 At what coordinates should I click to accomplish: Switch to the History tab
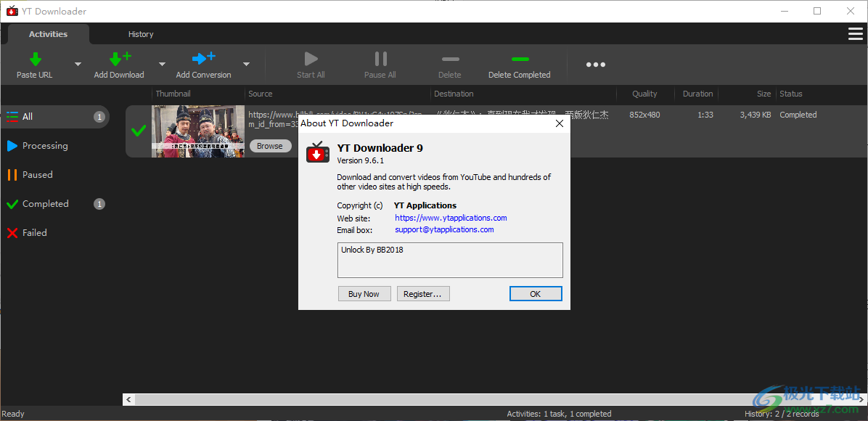141,33
